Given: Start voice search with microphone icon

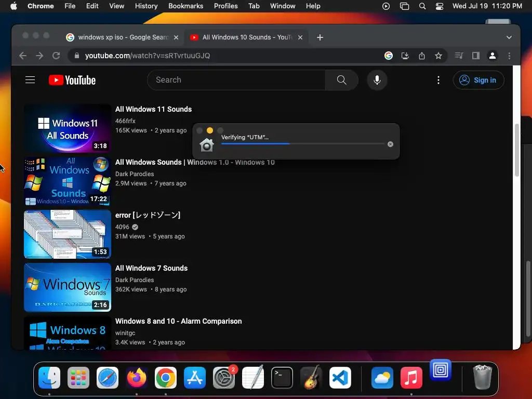Looking at the screenshot, I should tap(377, 80).
